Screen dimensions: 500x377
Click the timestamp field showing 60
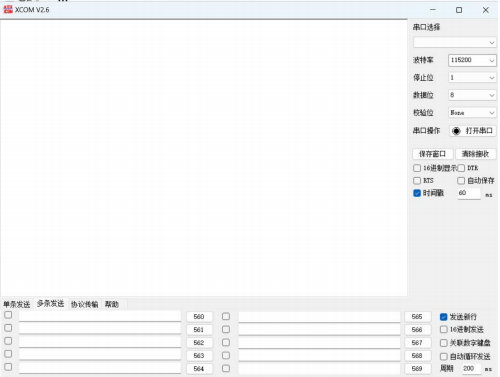coord(469,193)
